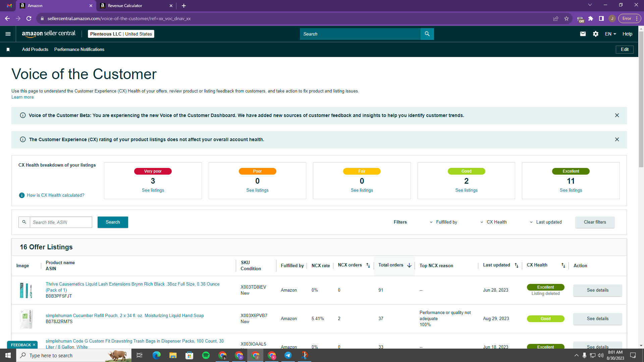Open Performance Notifications
The image size is (644, 362).
tap(79, 50)
